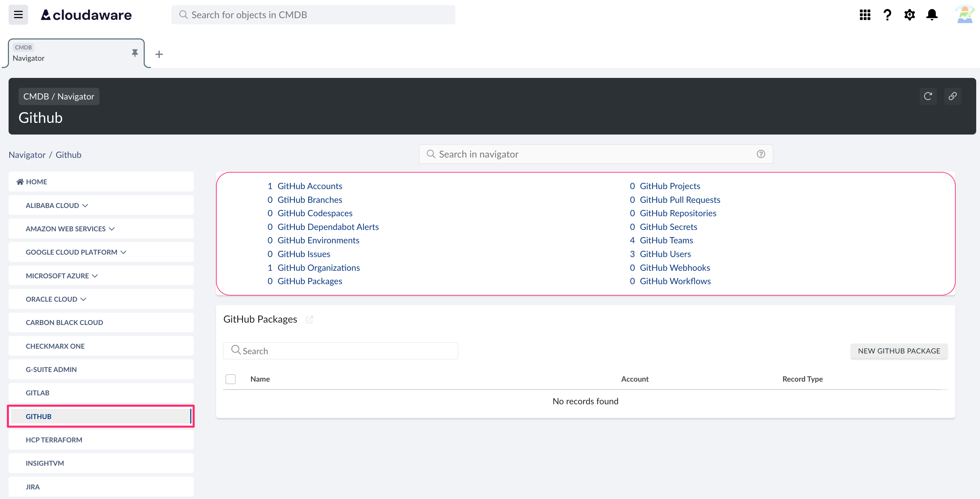Click the Home house icon
Image resolution: width=980 pixels, height=499 pixels.
[20, 182]
